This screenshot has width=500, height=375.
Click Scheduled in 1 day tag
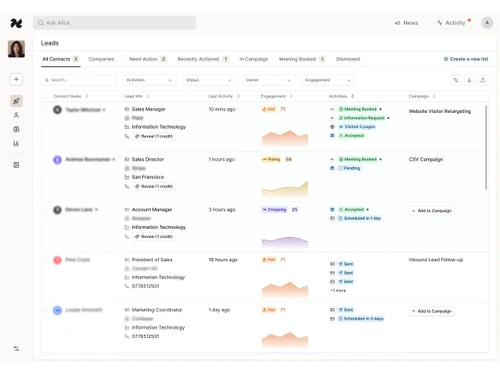click(360, 218)
